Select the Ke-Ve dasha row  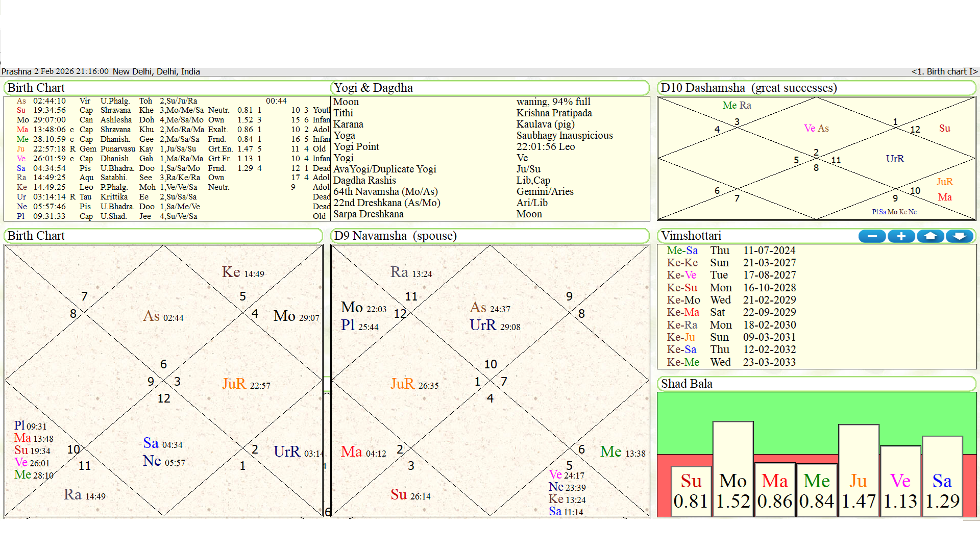pyautogui.click(x=681, y=275)
